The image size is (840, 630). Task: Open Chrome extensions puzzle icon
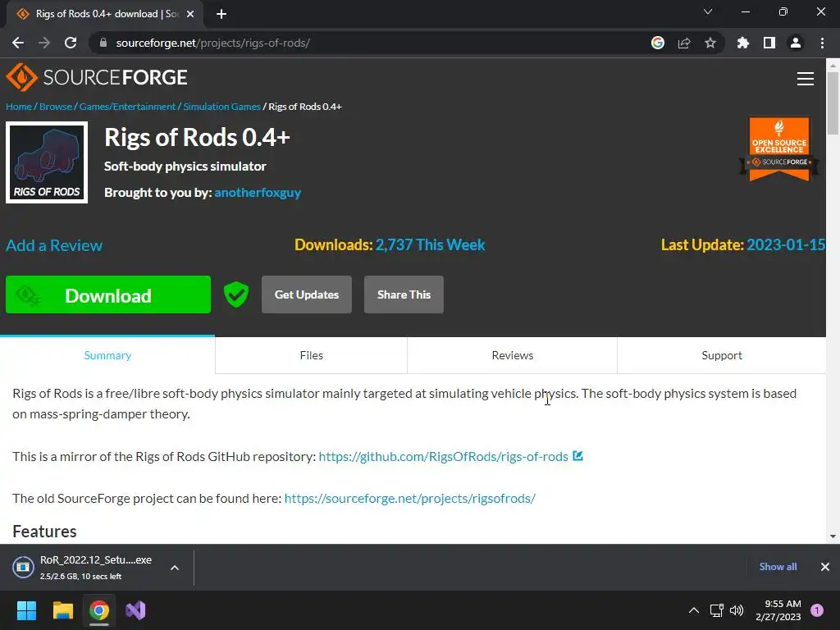tap(743, 43)
